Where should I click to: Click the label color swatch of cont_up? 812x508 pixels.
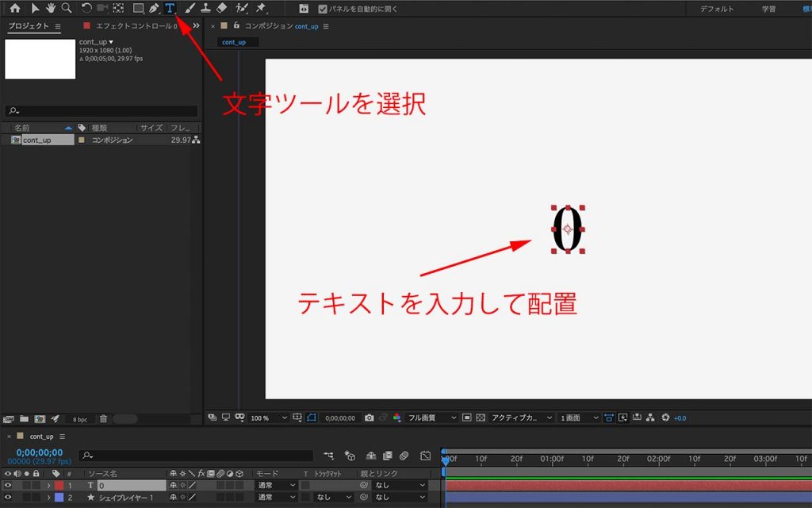point(82,140)
